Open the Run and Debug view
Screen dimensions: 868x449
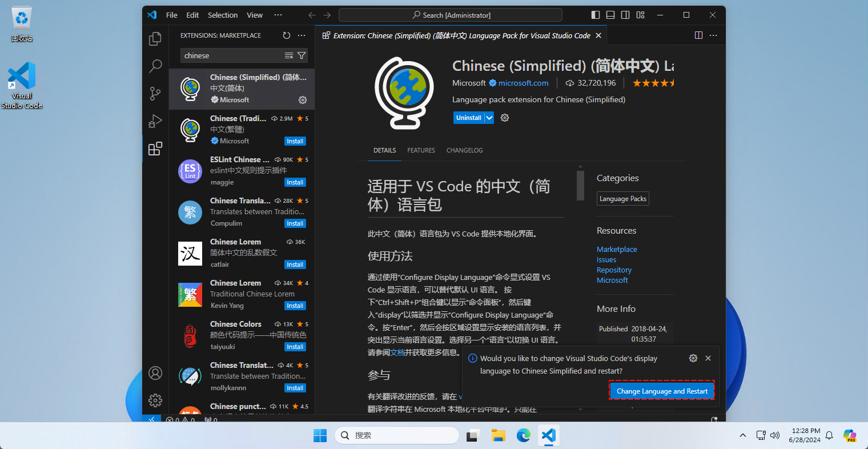pos(155,121)
